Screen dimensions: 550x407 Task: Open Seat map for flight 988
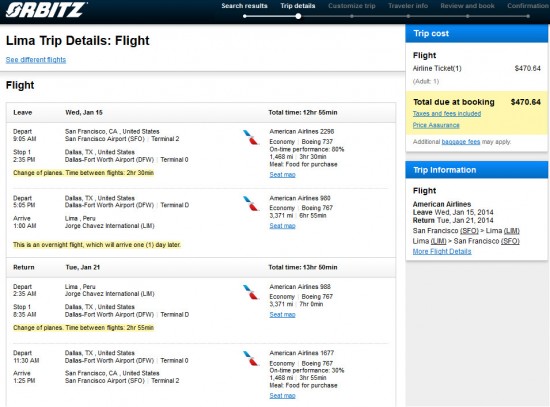tap(282, 314)
